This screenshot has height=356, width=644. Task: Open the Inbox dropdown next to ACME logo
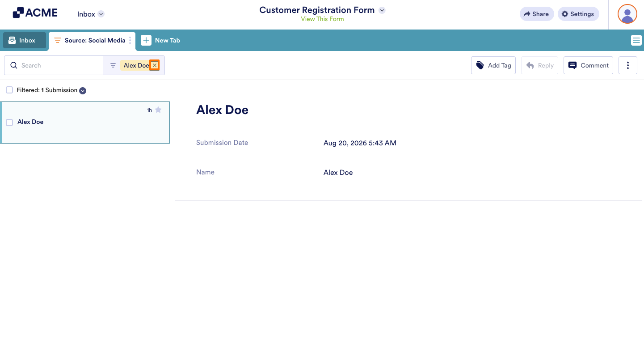click(x=91, y=14)
